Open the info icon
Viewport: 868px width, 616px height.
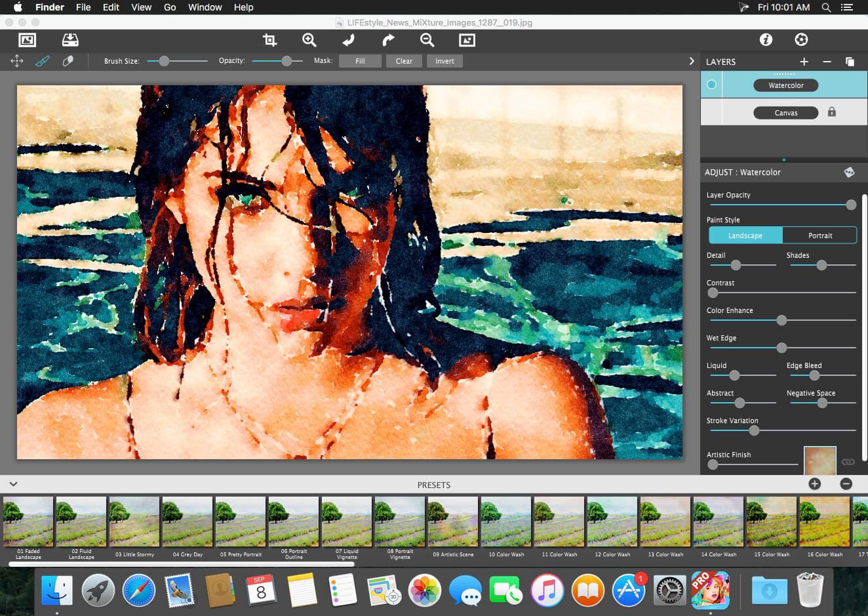pyautogui.click(x=766, y=39)
